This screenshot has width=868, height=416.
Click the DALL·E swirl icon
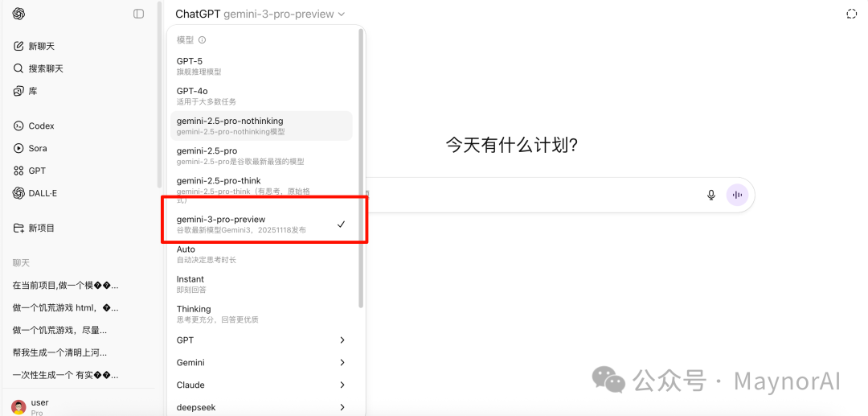click(x=18, y=193)
